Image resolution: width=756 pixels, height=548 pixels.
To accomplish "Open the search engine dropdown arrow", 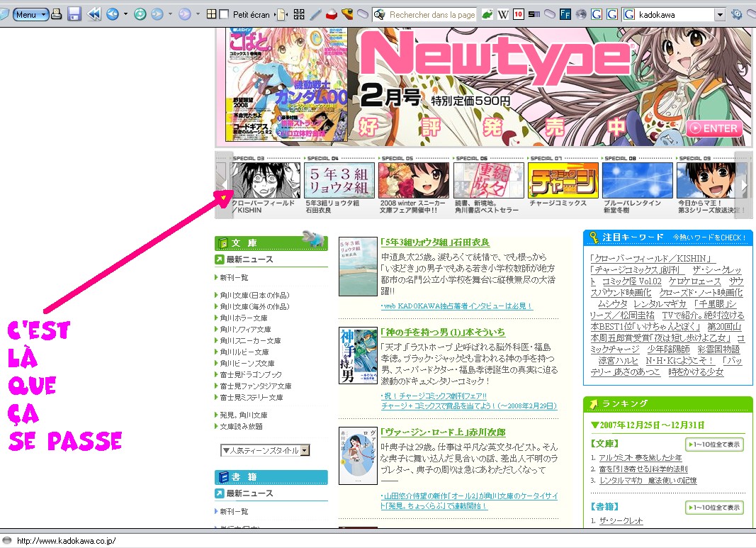I will coord(719,14).
